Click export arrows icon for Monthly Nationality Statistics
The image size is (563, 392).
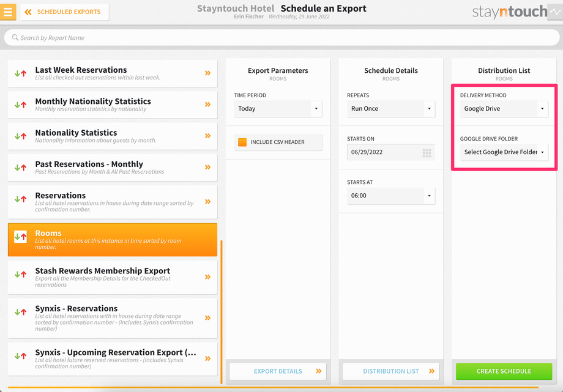[x=20, y=105]
